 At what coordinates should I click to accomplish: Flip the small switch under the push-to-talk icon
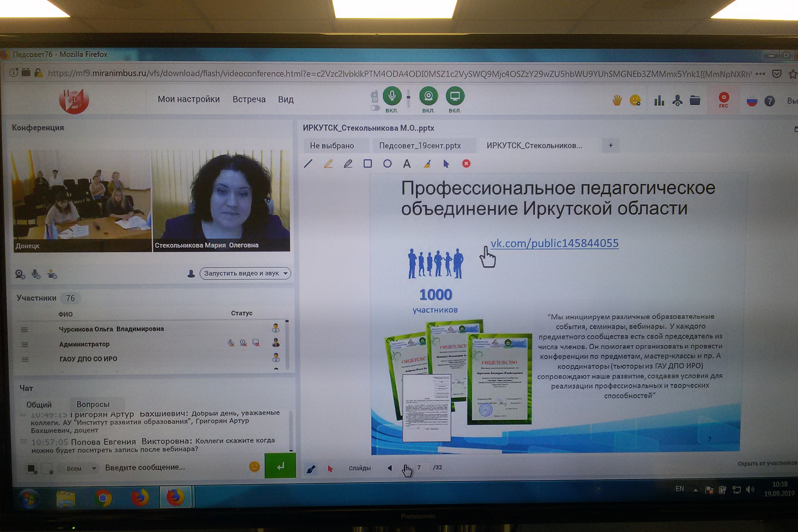point(374,108)
